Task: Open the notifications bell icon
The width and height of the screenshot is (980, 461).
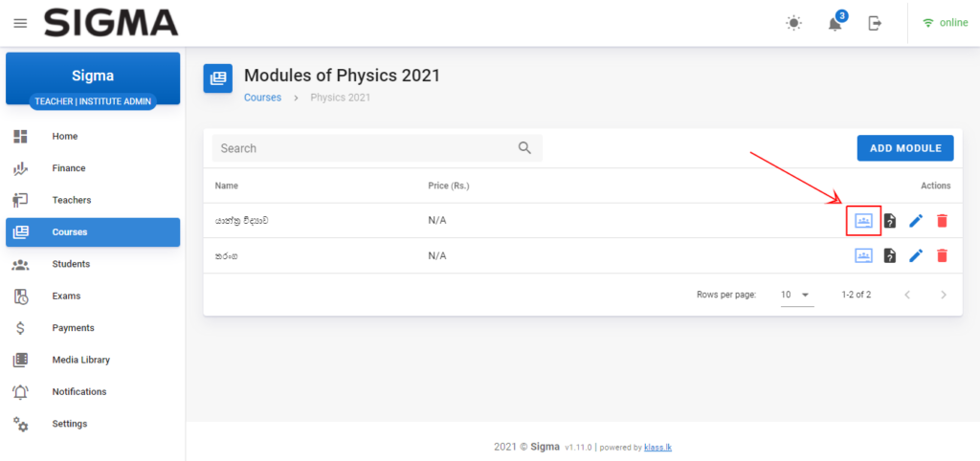Action: [835, 24]
